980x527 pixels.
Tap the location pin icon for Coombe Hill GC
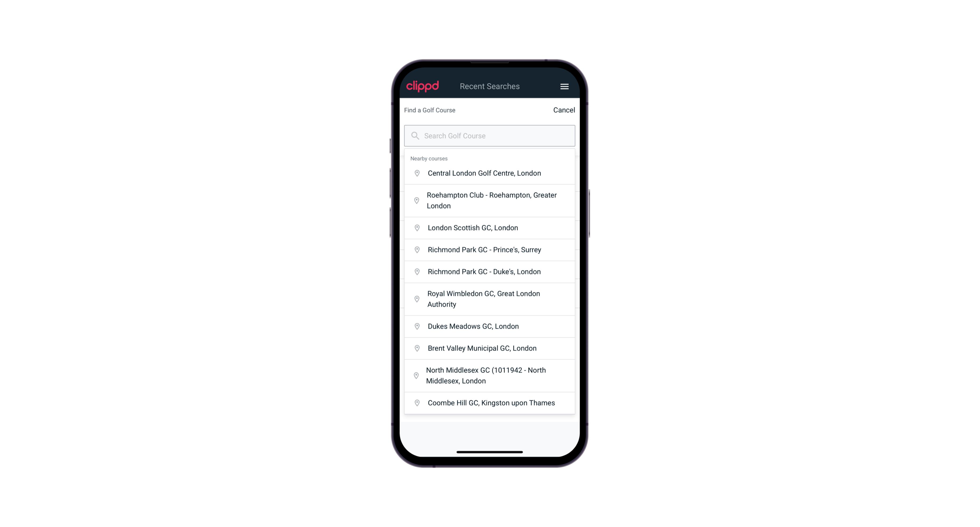415,402
